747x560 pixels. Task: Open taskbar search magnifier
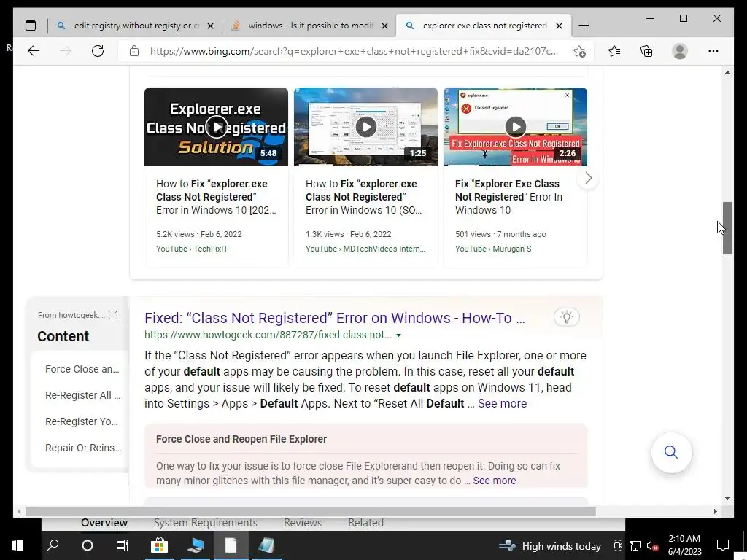[x=53, y=545]
